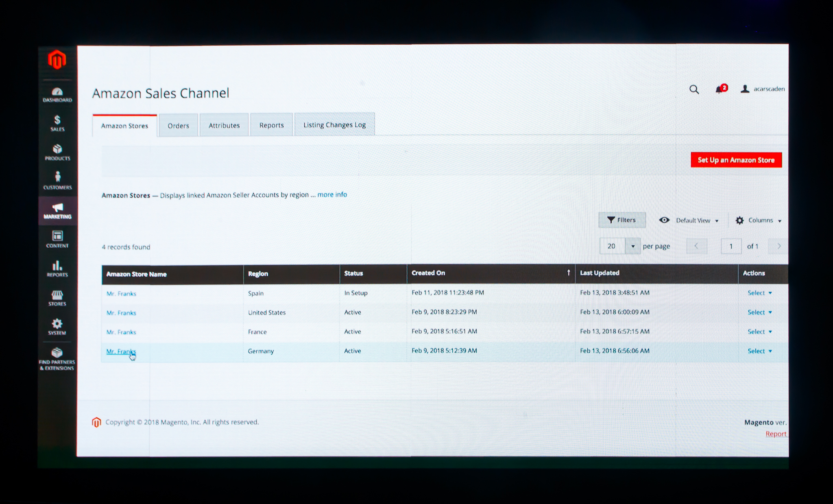
Task: Expand Select action for Spain row
Action: (759, 293)
